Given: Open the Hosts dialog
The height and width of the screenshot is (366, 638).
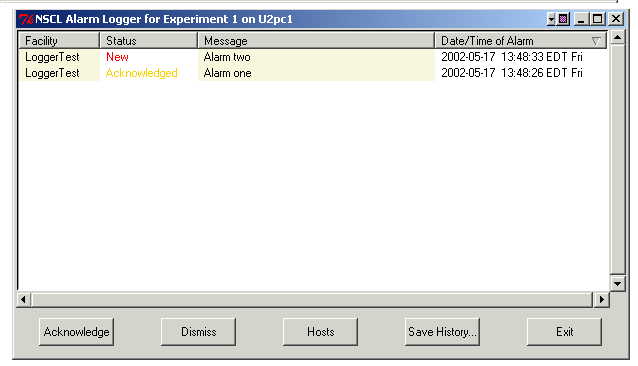Looking at the screenshot, I should point(320,332).
